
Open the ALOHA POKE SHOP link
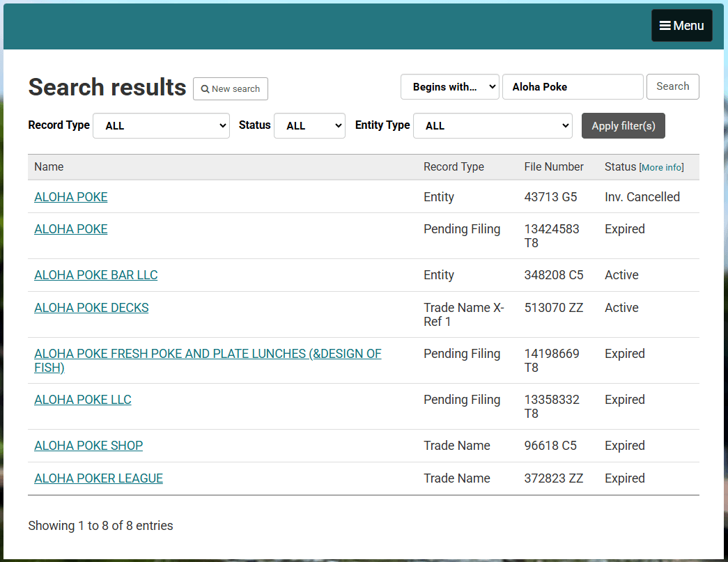point(88,446)
